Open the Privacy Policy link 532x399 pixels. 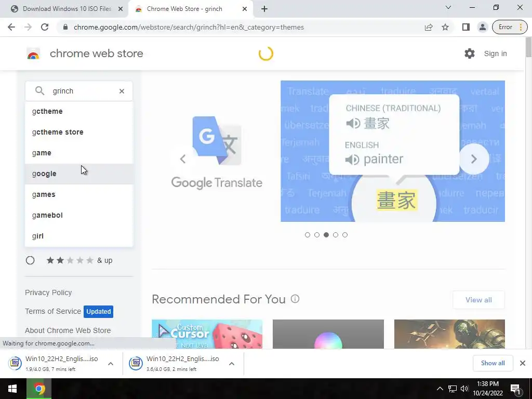(x=48, y=292)
